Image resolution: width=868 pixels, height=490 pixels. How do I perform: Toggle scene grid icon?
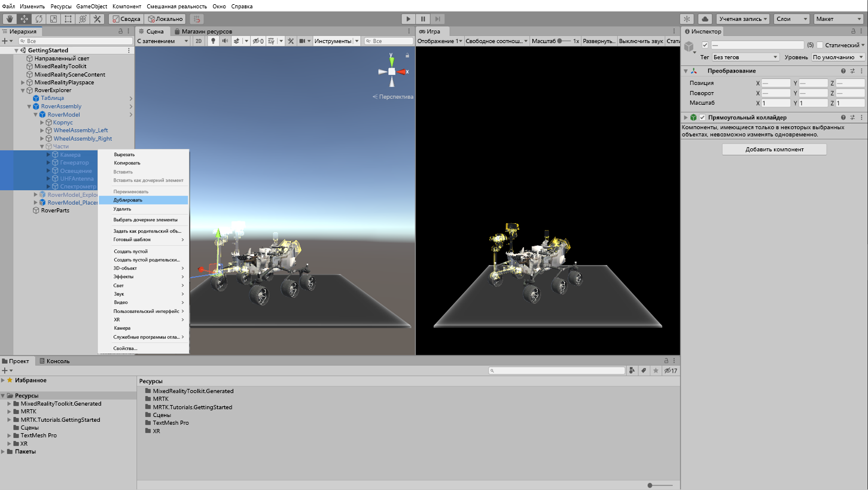(x=272, y=41)
